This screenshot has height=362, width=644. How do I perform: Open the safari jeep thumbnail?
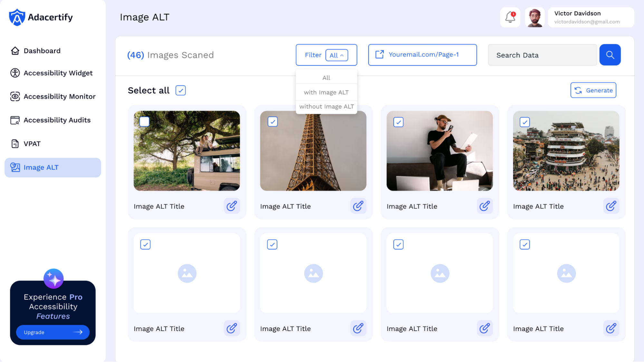tap(187, 151)
